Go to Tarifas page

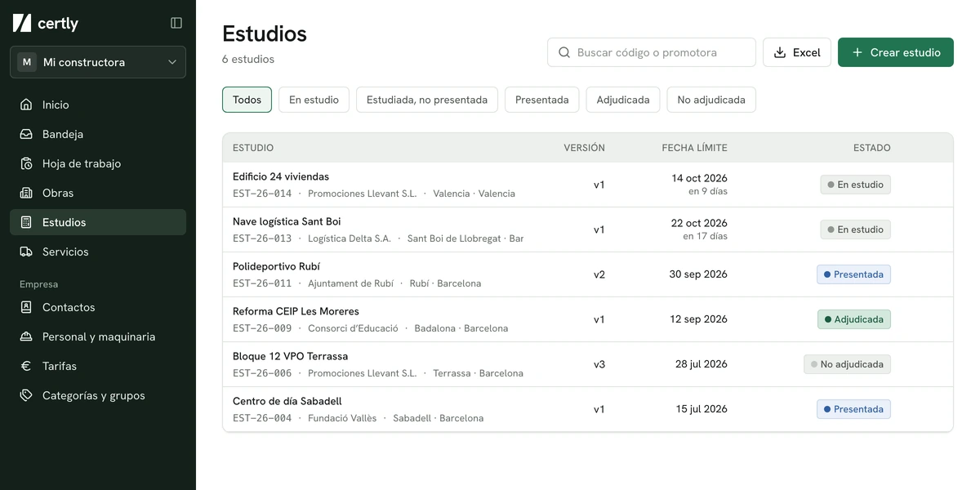(x=98, y=366)
